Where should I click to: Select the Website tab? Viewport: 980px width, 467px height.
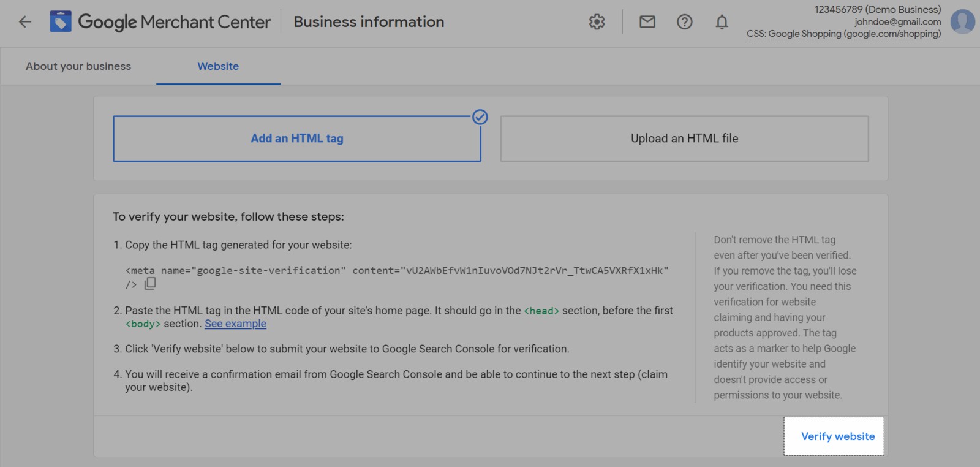[x=218, y=66]
